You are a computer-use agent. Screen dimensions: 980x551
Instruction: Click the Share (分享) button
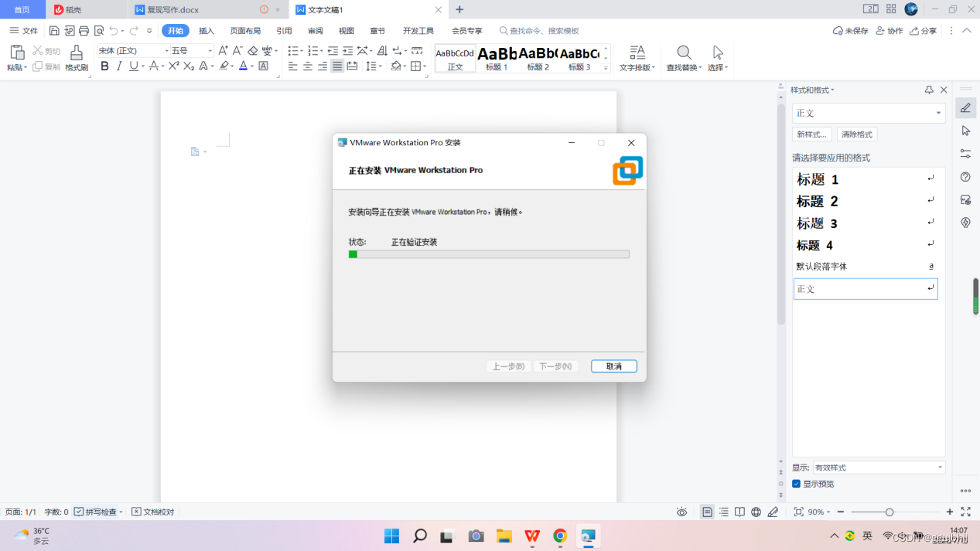(x=923, y=31)
